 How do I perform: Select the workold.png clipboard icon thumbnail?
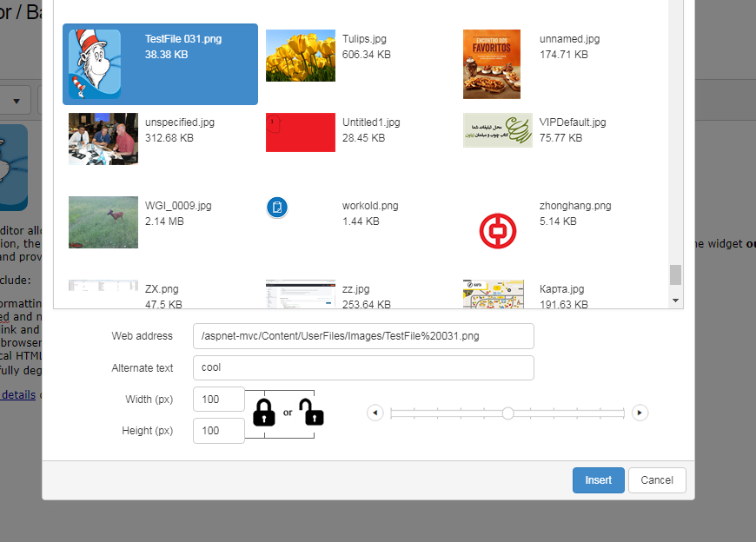pyautogui.click(x=277, y=208)
